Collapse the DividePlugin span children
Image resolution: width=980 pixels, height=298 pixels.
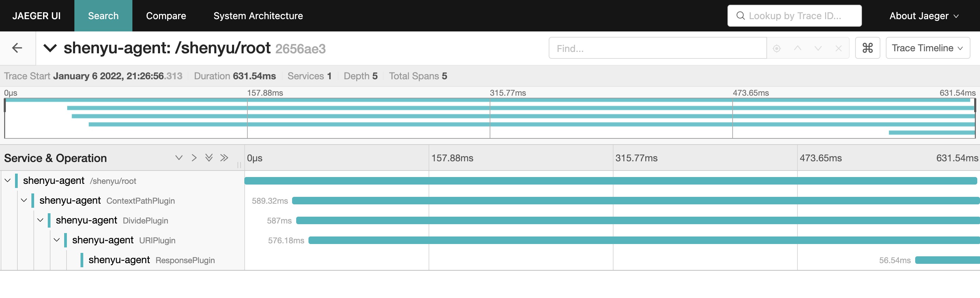[40, 220]
